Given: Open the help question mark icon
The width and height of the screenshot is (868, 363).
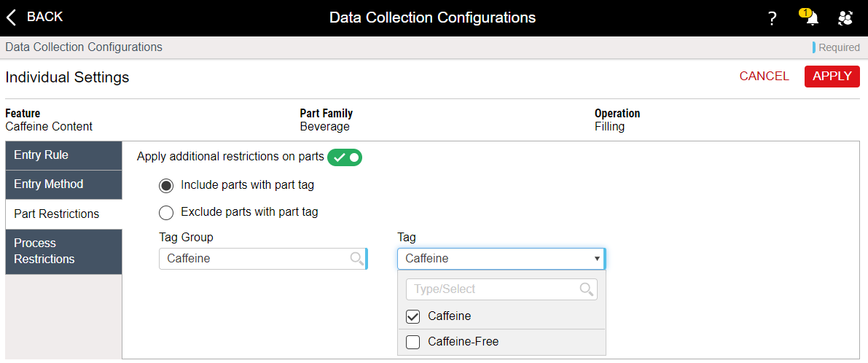Looking at the screenshot, I should [773, 19].
